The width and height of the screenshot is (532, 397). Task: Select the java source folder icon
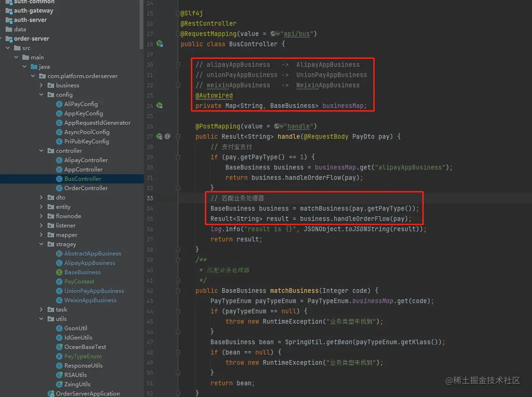click(x=34, y=67)
